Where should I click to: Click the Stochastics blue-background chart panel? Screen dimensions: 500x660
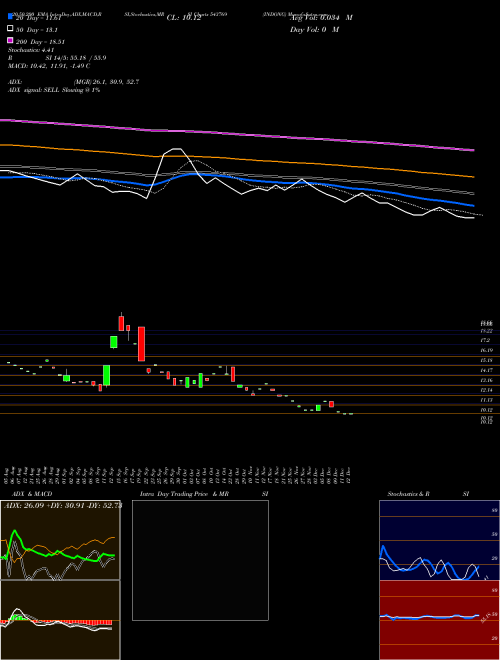coord(439,540)
